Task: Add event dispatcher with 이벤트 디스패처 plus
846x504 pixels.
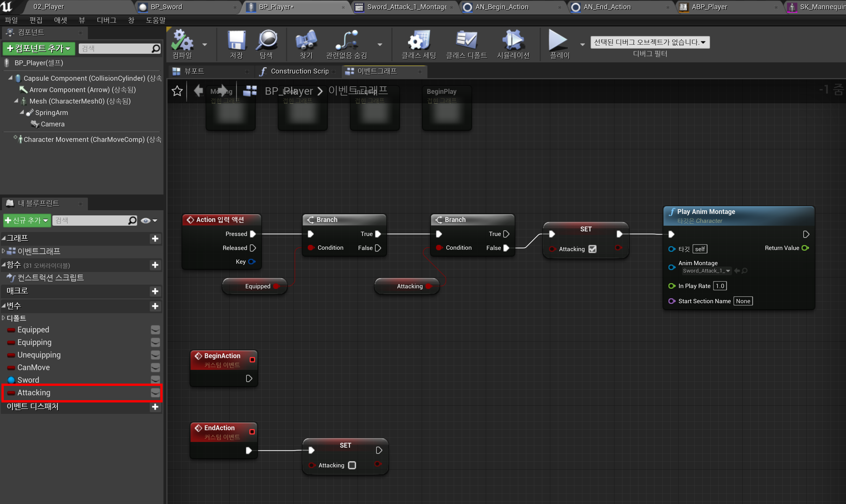Action: coord(155,407)
